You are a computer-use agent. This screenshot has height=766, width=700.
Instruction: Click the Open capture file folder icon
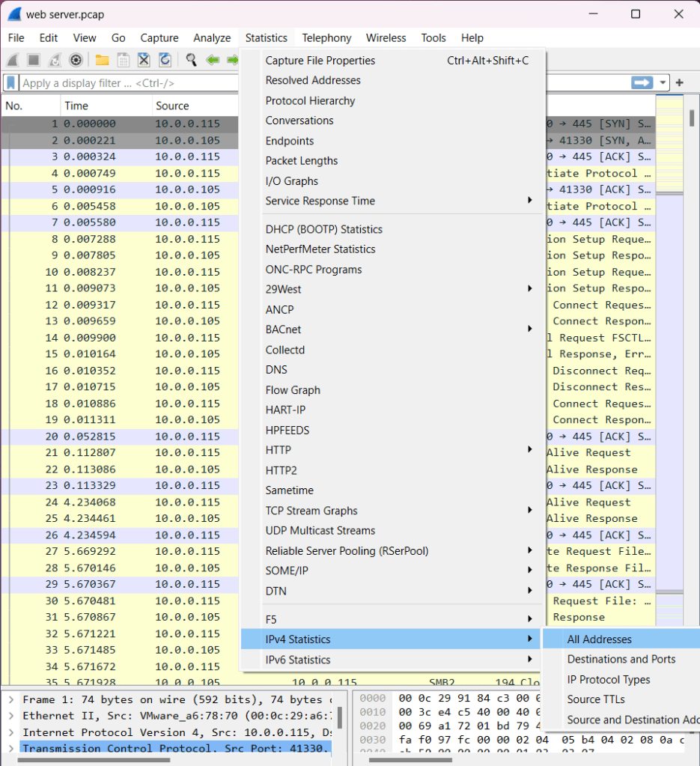point(102,60)
